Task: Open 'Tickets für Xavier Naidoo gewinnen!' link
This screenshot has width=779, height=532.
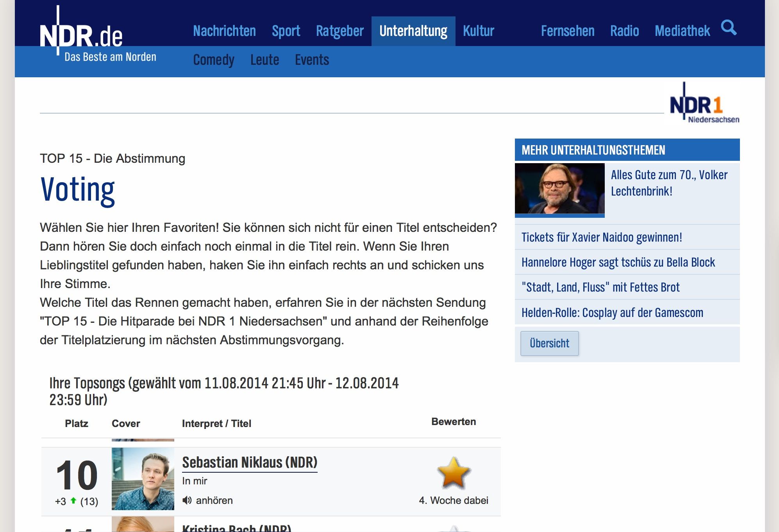Action: pos(602,237)
